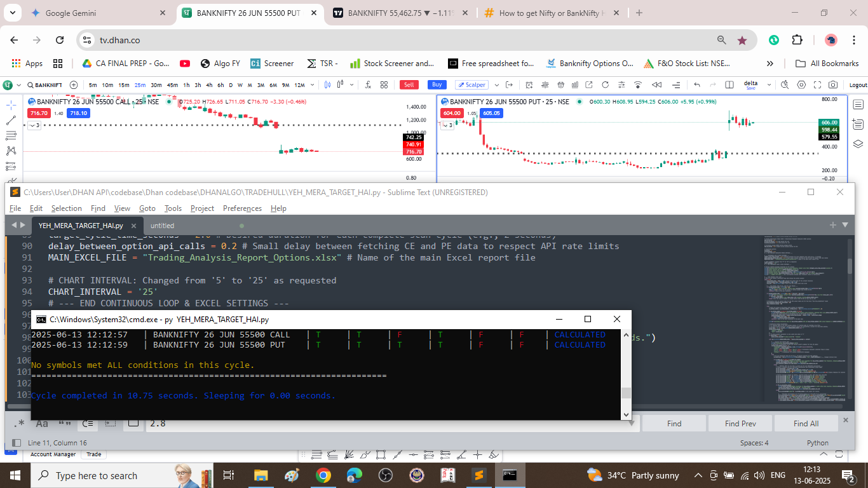Toggle whole word search option

pos(65,423)
